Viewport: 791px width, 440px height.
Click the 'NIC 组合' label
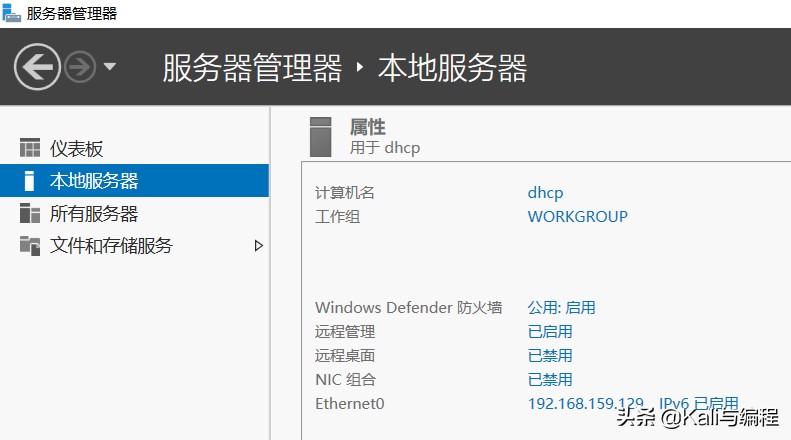(x=346, y=379)
